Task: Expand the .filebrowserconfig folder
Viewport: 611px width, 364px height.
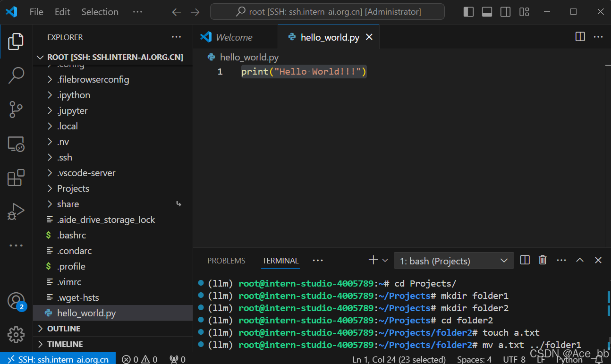Action: click(113, 79)
